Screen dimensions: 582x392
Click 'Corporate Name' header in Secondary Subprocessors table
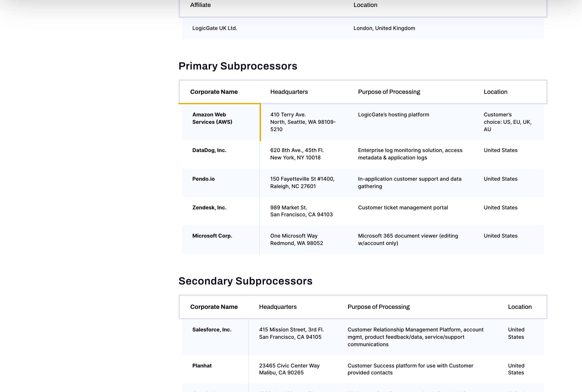214,307
